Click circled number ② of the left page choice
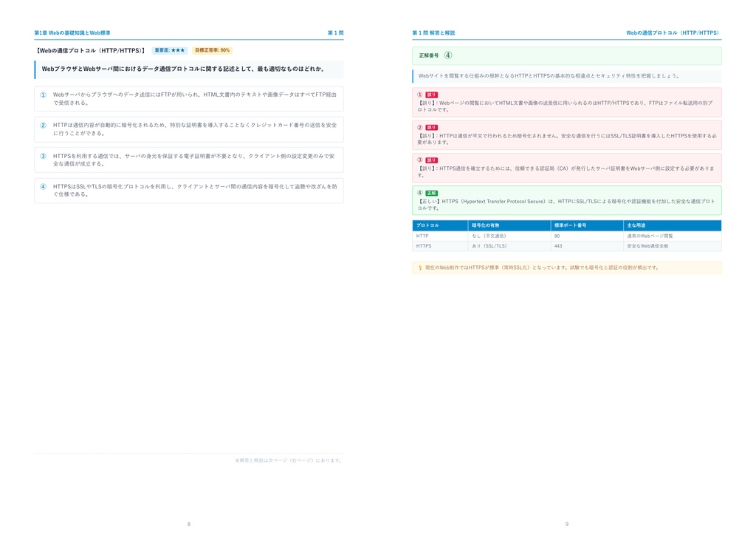Viewport: 756px width, 535px height. point(43,126)
